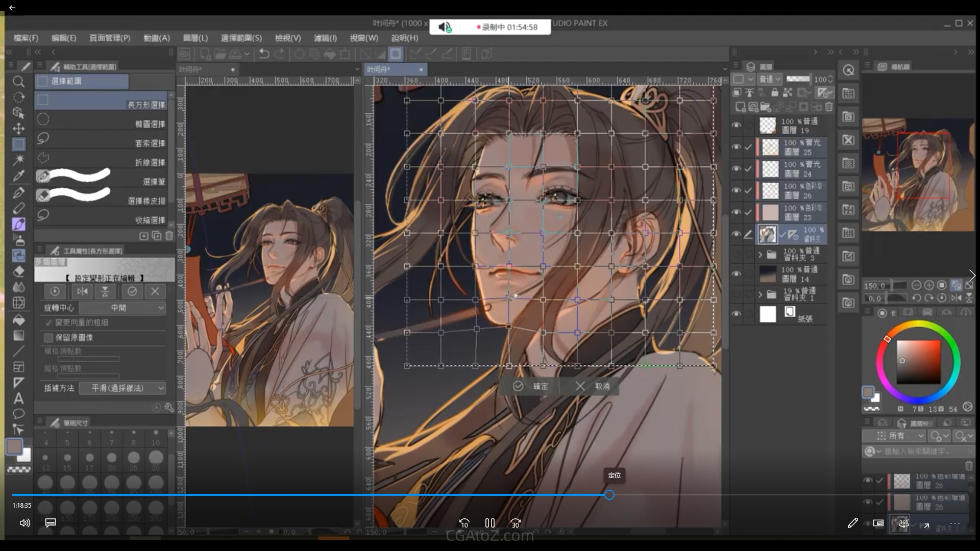Select the Zoom magnifier tool
980x551 pixels.
coord(18,82)
